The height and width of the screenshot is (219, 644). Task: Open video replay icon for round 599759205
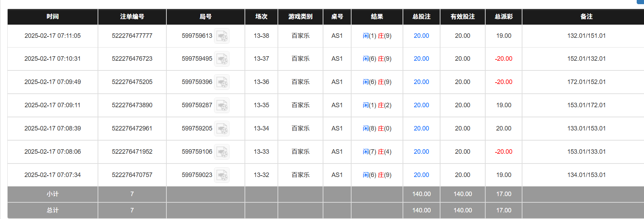point(222,129)
